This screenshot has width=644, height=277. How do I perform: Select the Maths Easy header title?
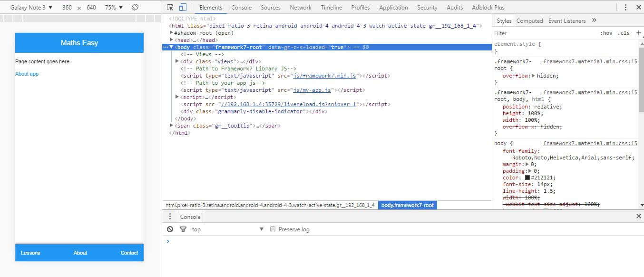(x=79, y=43)
